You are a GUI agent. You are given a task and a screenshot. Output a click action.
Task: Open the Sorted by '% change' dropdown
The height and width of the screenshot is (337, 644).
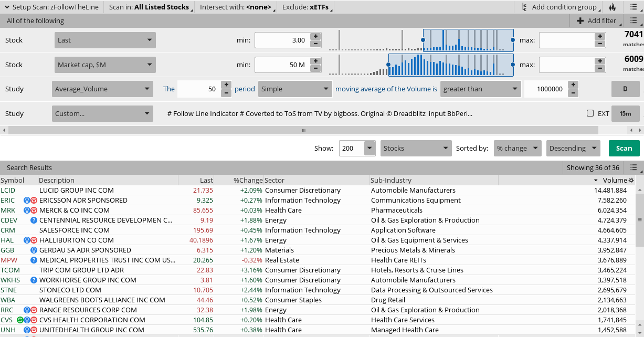(518, 148)
